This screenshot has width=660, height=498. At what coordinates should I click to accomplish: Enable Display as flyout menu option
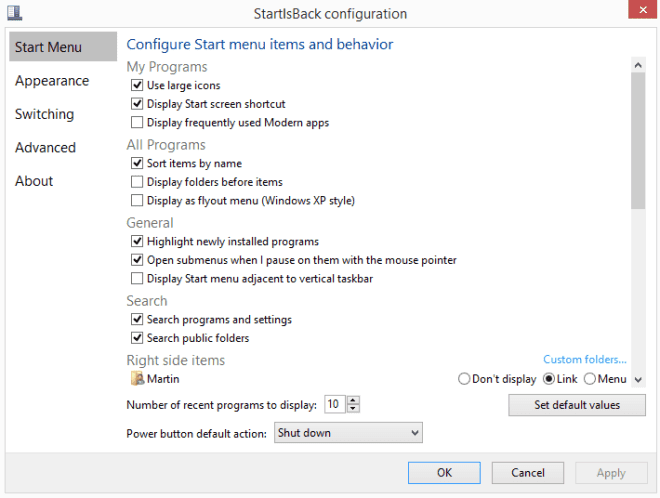pos(137,200)
